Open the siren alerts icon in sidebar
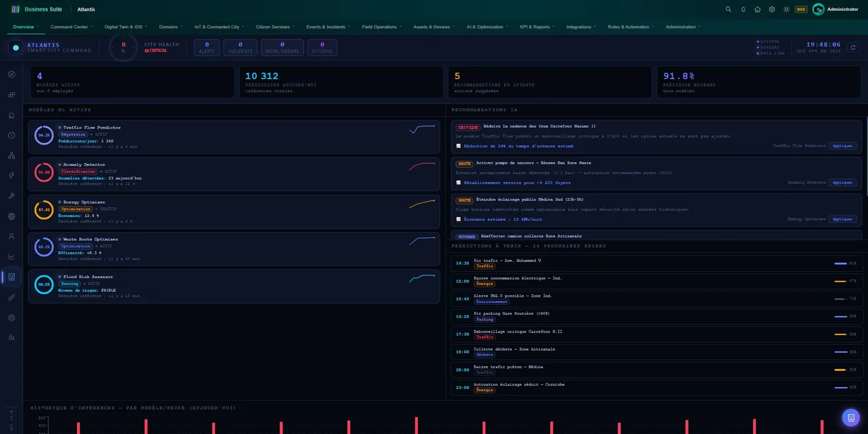The height and width of the screenshot is (434, 868). tap(11, 115)
